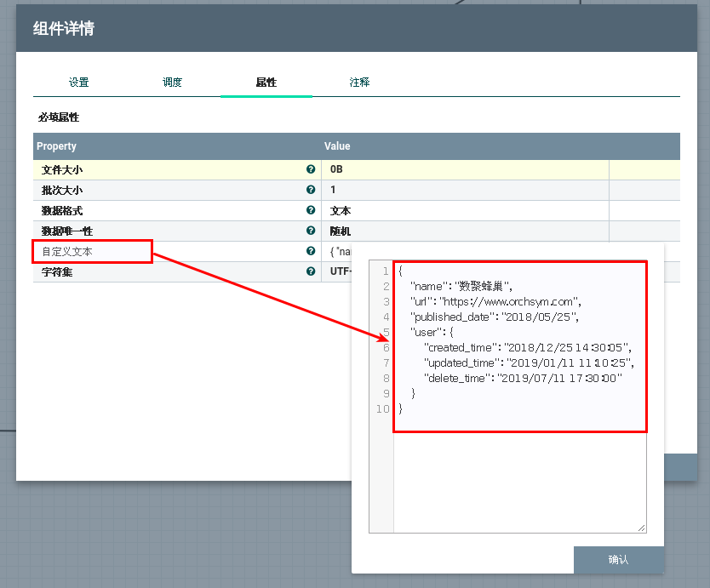
Task: Open the 字符集 value UTF
Action: [339, 271]
